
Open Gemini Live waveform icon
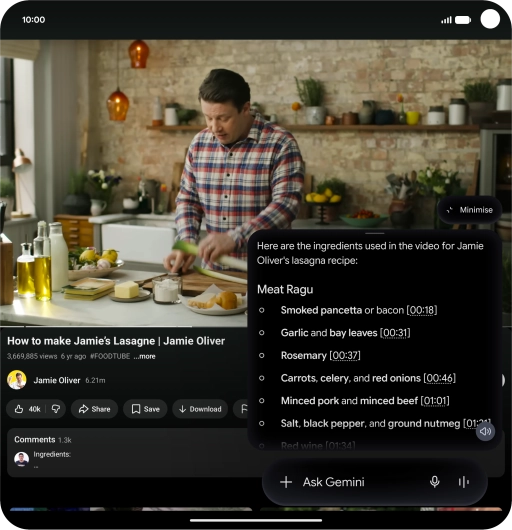[x=464, y=482]
